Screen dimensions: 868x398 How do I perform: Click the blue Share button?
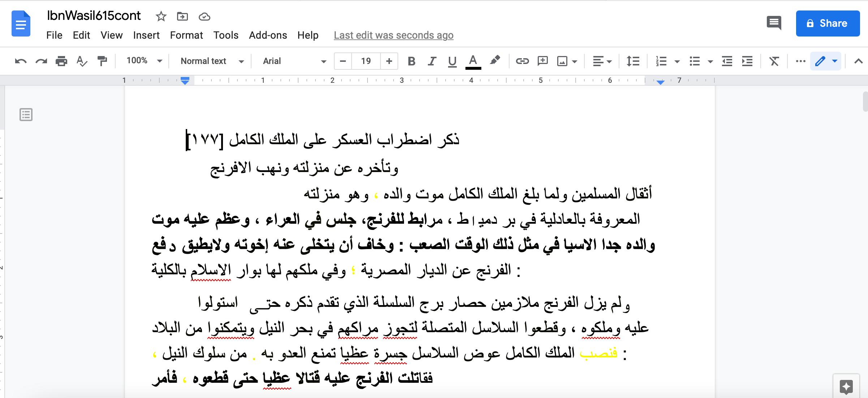(x=828, y=23)
